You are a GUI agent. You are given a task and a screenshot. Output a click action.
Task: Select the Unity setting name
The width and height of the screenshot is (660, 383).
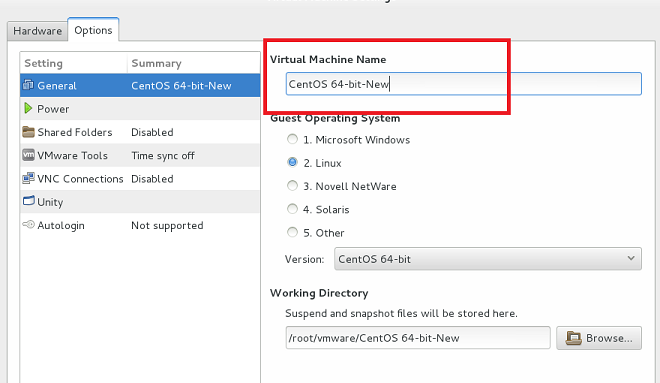(x=50, y=202)
